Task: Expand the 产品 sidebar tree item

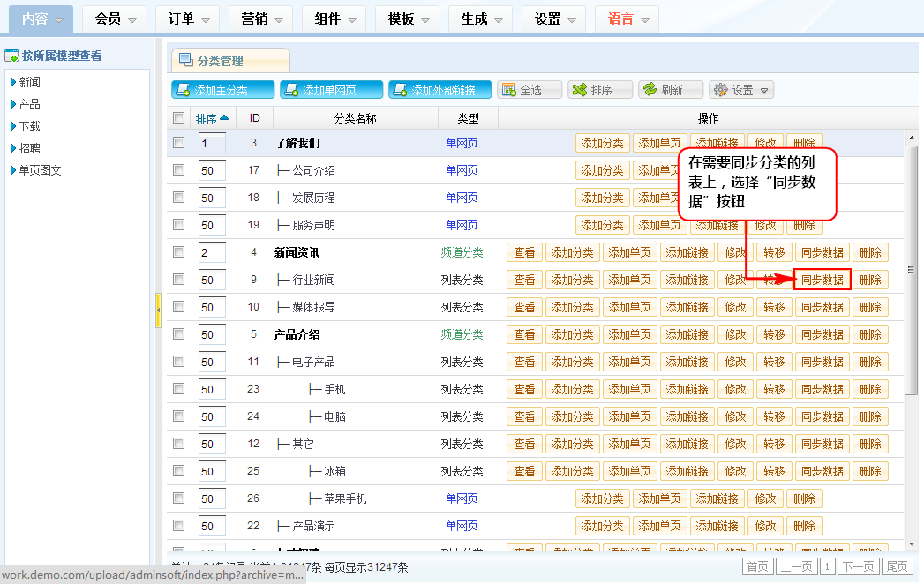Action: tap(12, 104)
